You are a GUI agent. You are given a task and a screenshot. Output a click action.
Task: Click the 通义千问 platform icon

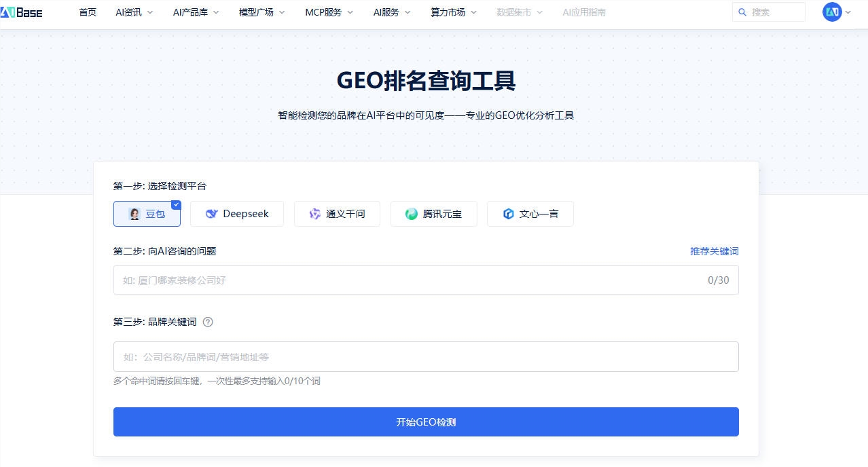[314, 213]
